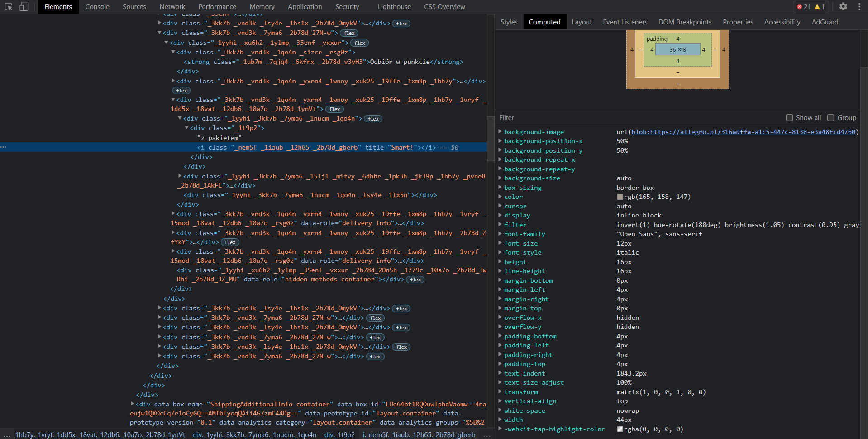Screen dimensions: 868x439
Task: Switch to the Layout pane
Action: tap(582, 22)
